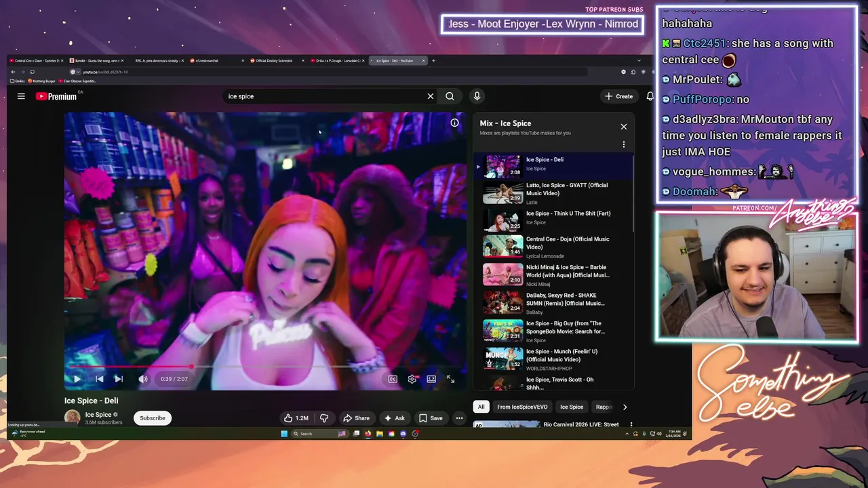Save the video to a playlist
Viewport: 868px width, 488px height.
click(431, 418)
